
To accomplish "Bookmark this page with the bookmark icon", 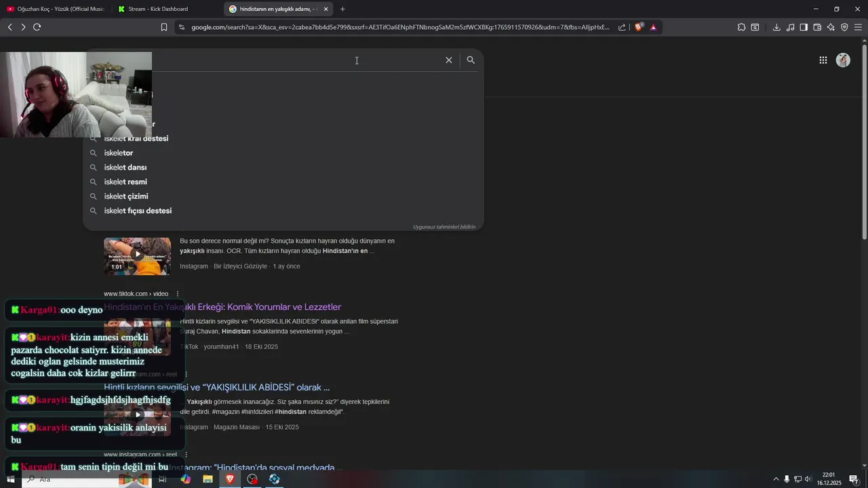I will [163, 27].
